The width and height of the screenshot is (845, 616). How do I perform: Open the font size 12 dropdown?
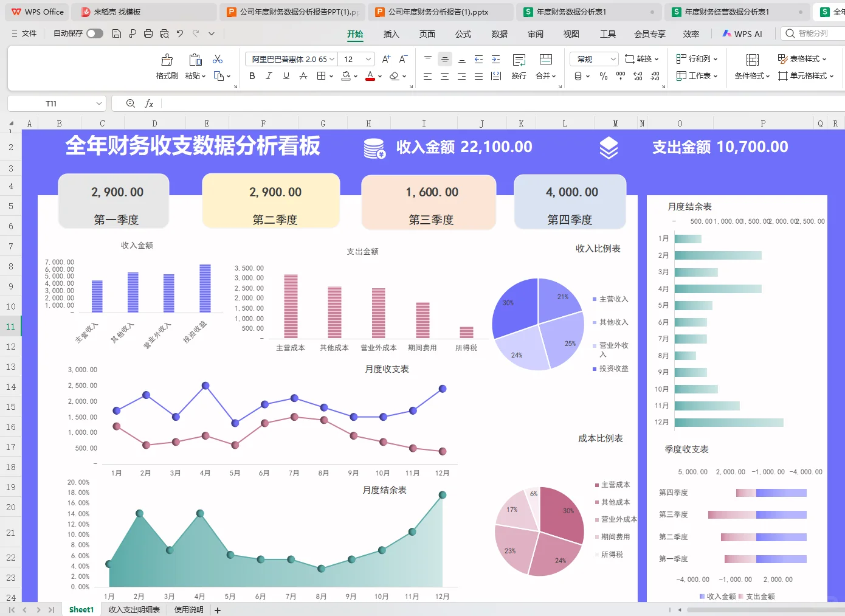click(368, 59)
